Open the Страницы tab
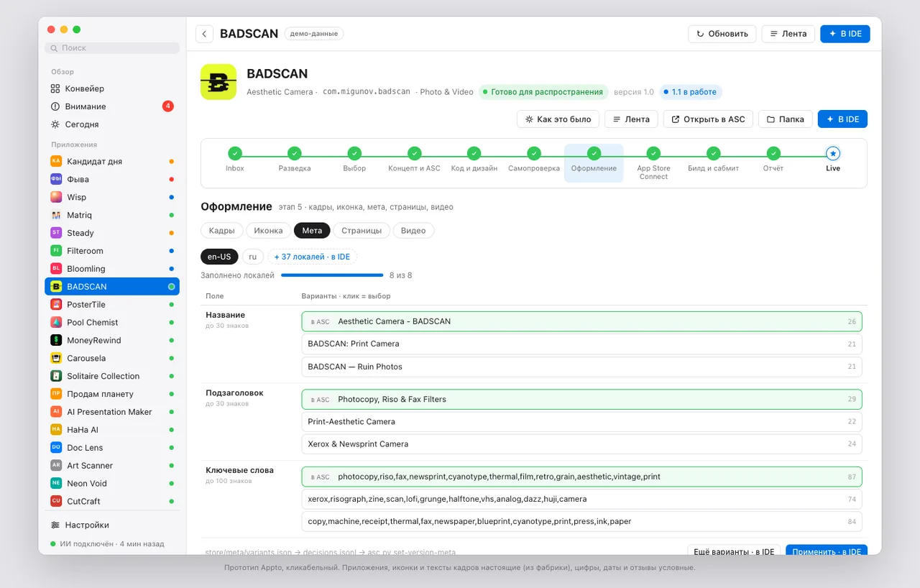Viewport: 920px width, 588px height. 362,231
